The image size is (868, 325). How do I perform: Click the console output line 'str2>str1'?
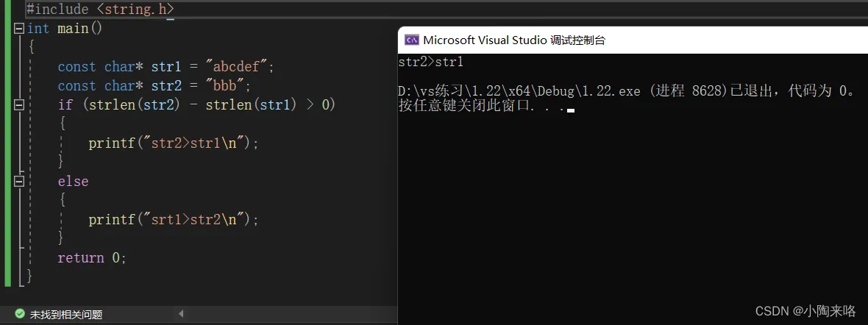430,63
